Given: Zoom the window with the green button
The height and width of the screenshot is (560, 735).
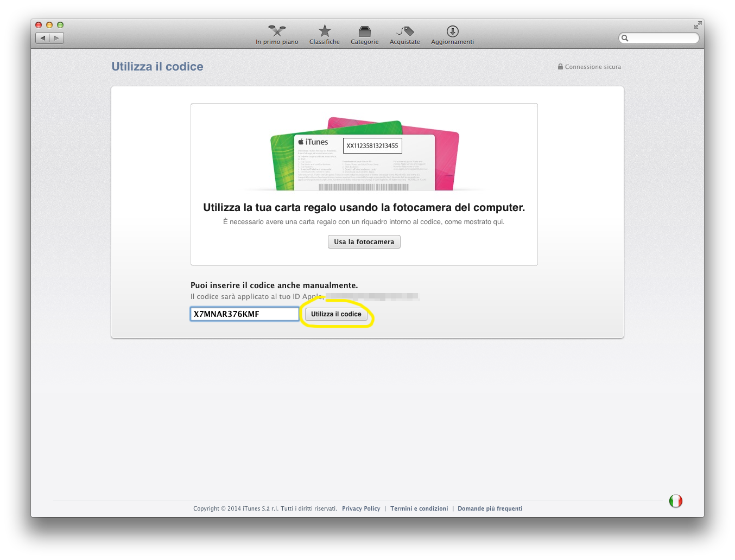Looking at the screenshot, I should [x=60, y=25].
